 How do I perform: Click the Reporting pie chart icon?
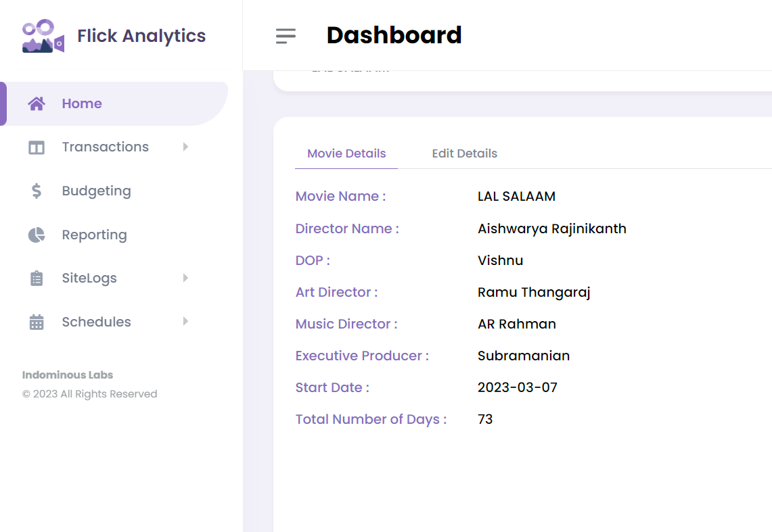click(x=37, y=235)
